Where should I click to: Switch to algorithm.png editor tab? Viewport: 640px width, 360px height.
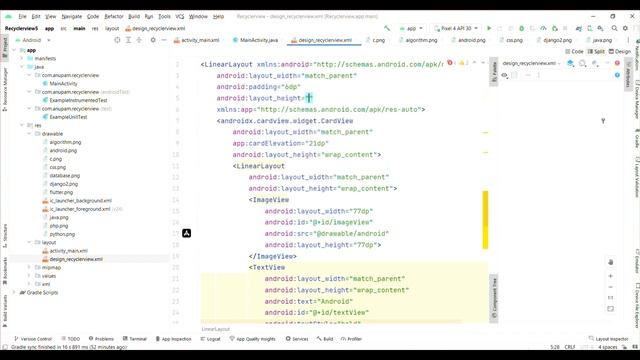pos(418,40)
